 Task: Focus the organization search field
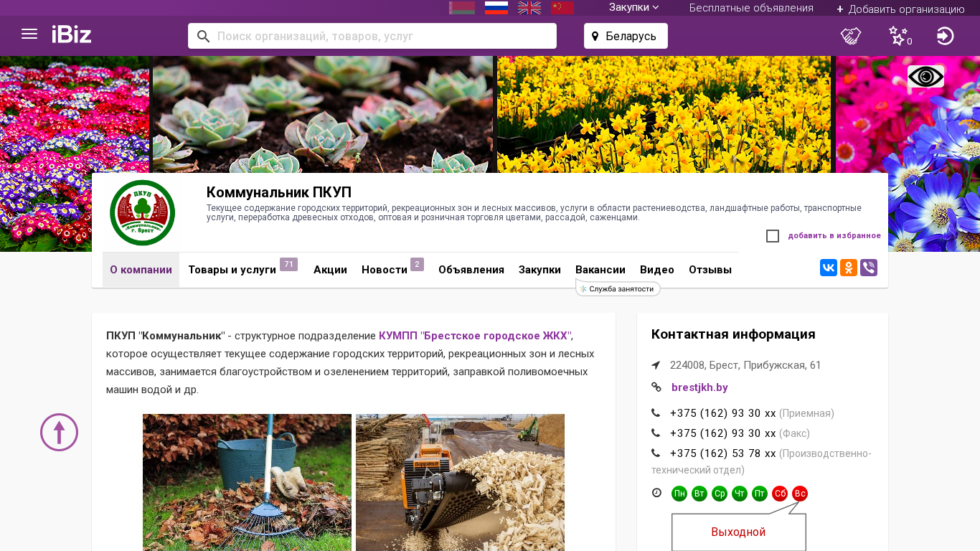point(372,36)
